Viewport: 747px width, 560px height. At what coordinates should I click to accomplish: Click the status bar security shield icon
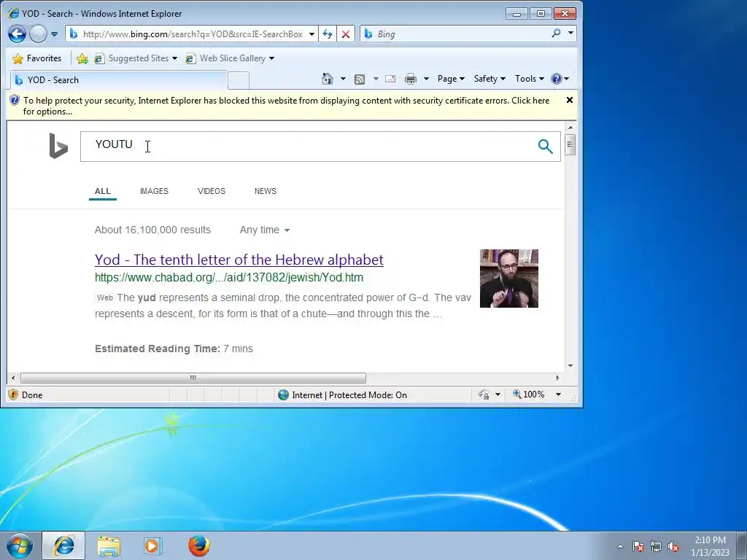pyautogui.click(x=13, y=394)
